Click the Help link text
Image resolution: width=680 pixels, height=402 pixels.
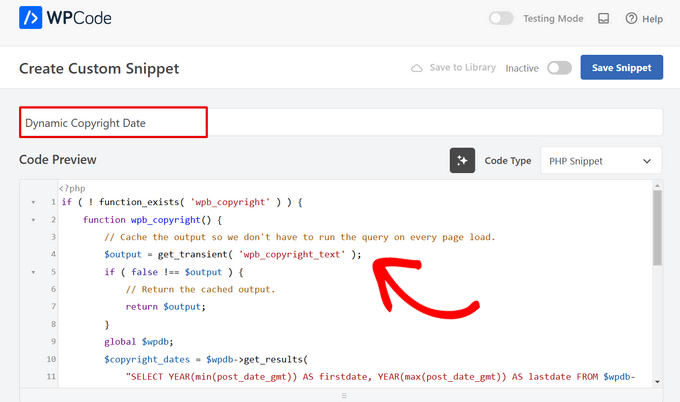(652, 19)
